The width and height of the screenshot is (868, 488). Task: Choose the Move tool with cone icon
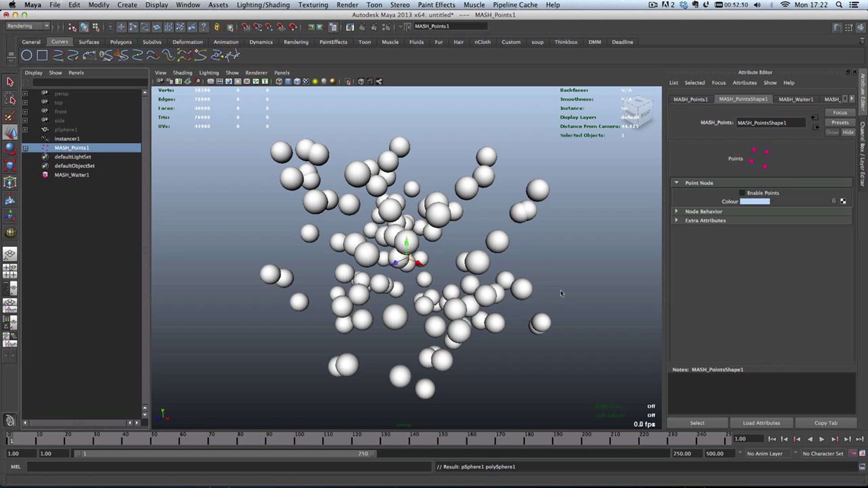[10, 132]
